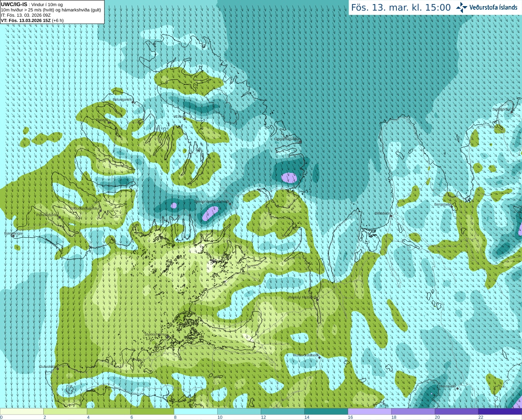Click the 0–2 m/s pale yellow legend swatch
The width and height of the screenshot is (522, 420).
(x=22, y=411)
